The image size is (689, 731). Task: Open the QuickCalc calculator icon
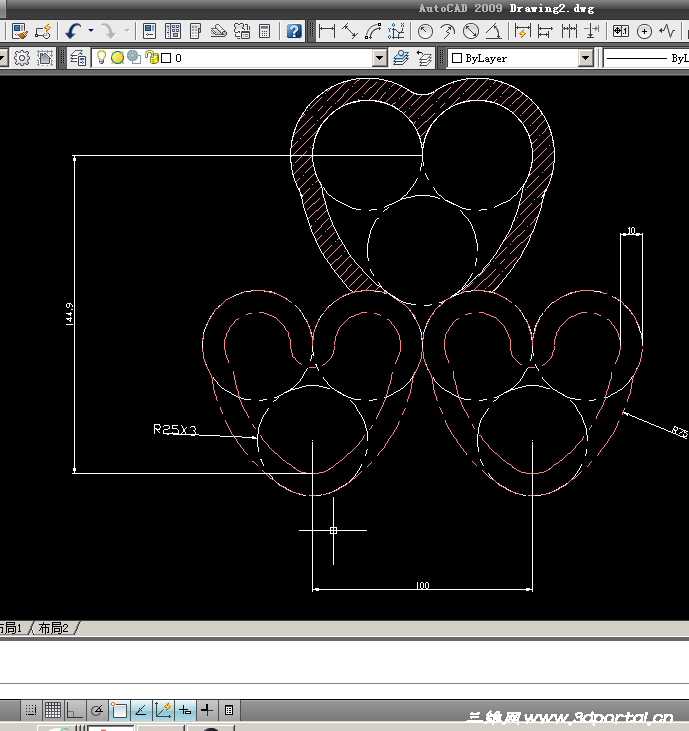click(x=264, y=31)
